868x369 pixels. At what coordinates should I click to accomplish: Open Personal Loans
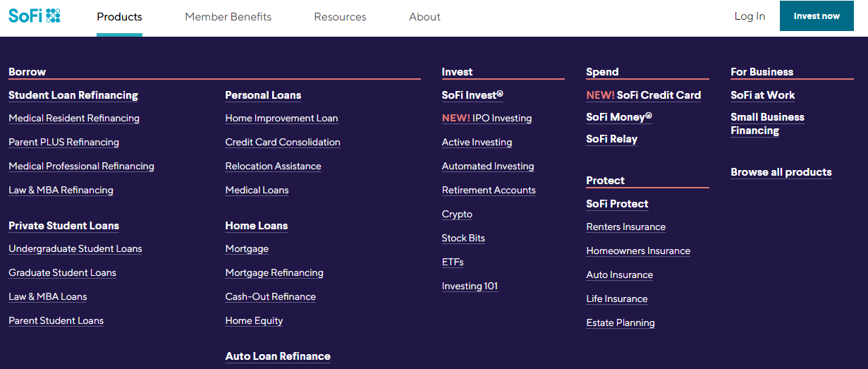[x=263, y=95]
